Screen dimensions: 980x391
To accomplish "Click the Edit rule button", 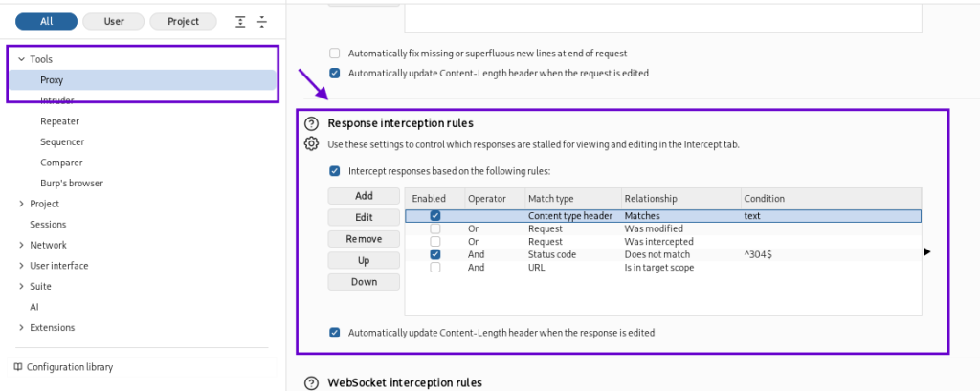I will point(364,217).
